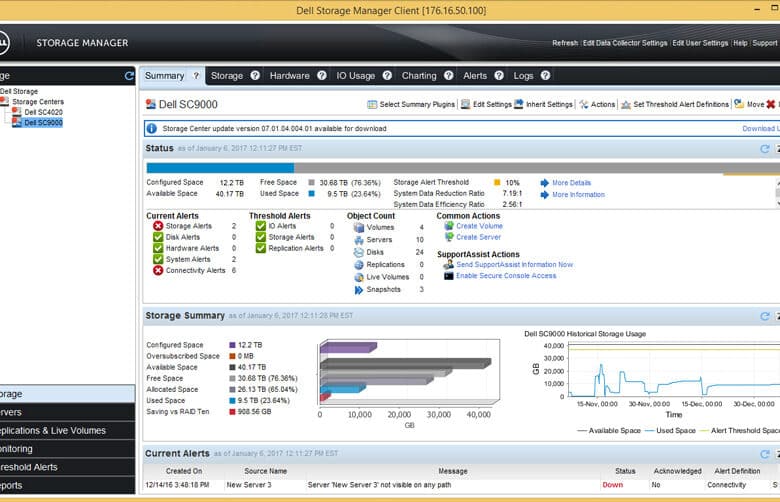Open the Actions toolbar menu
Image resolution: width=780 pixels, height=502 pixels.
click(x=597, y=104)
